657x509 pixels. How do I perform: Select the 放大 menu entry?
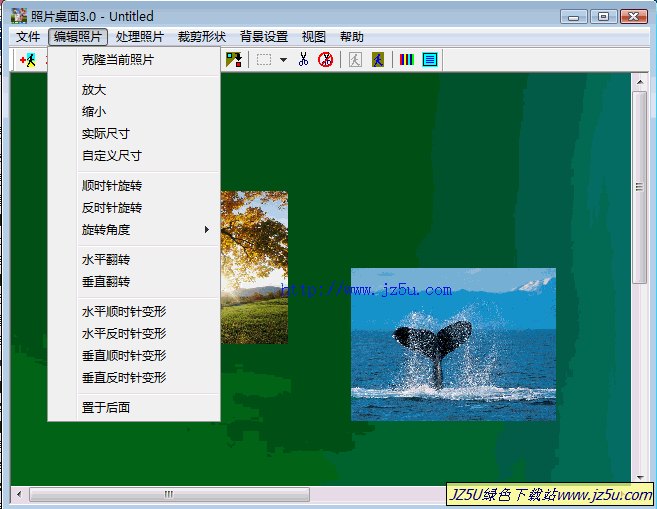134,90
